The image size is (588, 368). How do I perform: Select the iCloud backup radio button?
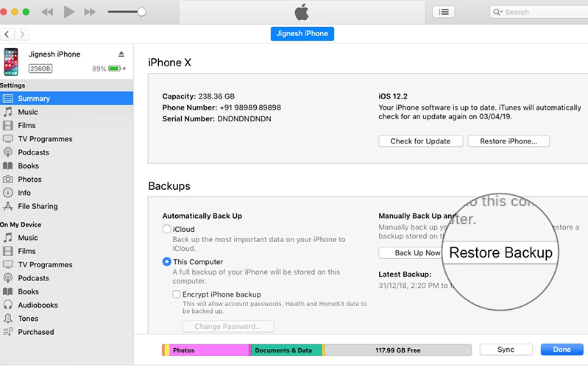click(167, 229)
